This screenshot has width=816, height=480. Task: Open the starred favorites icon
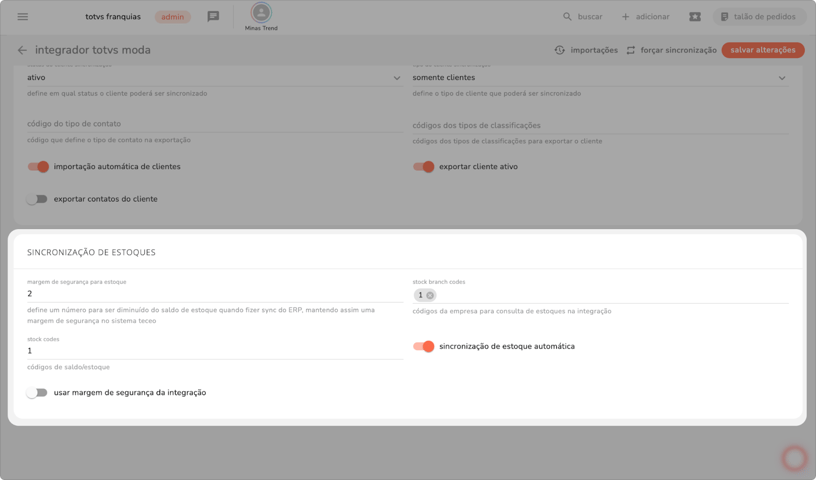coord(695,17)
